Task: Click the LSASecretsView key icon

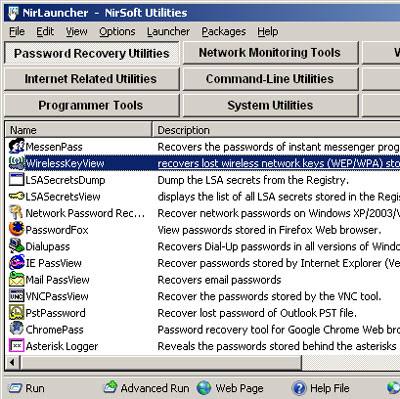Action: click(17, 196)
